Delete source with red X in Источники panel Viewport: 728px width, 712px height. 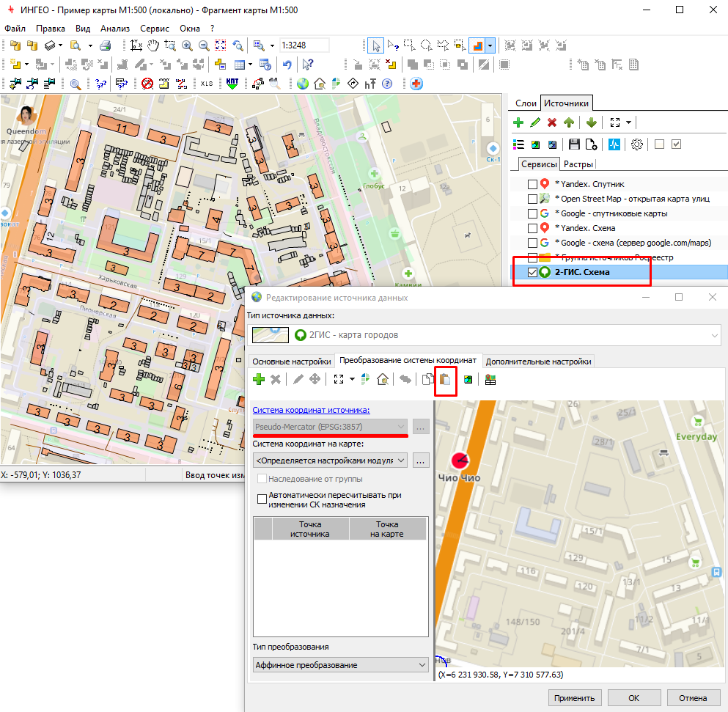(x=551, y=122)
